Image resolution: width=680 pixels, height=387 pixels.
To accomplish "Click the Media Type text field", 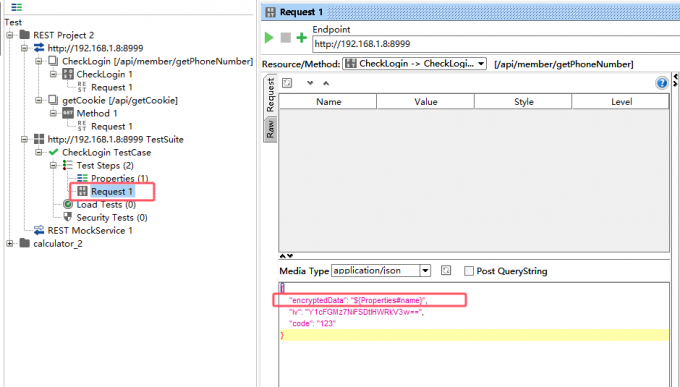I will click(376, 271).
